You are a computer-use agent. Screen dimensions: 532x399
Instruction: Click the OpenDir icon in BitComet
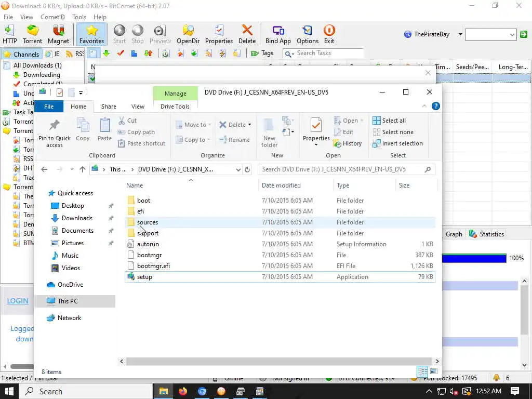point(188,34)
